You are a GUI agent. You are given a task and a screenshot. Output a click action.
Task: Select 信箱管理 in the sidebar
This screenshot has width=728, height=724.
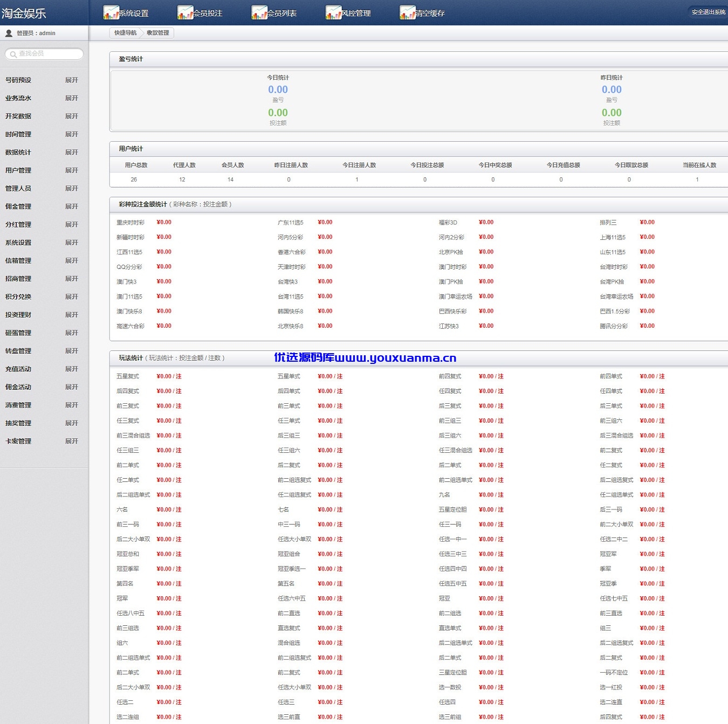18,261
